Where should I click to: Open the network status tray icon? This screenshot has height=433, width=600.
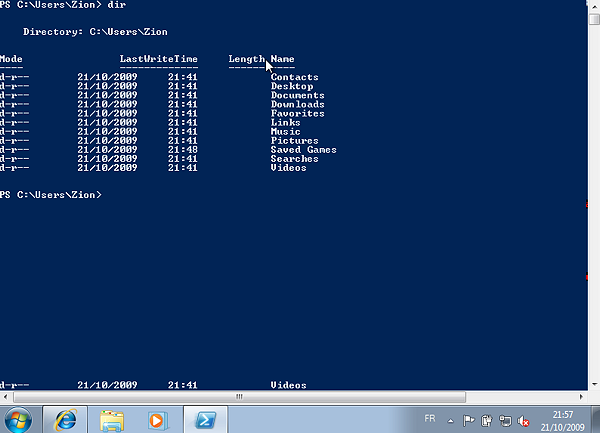505,421
